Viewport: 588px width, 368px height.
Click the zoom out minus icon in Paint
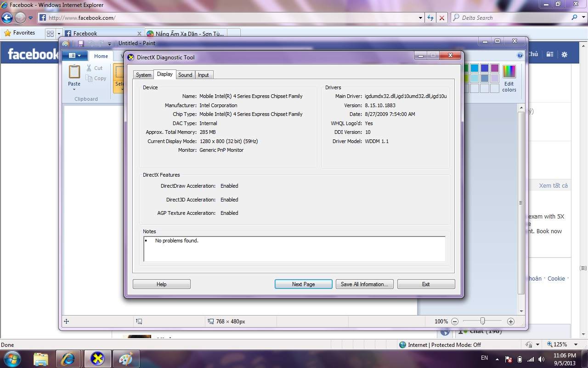455,322
